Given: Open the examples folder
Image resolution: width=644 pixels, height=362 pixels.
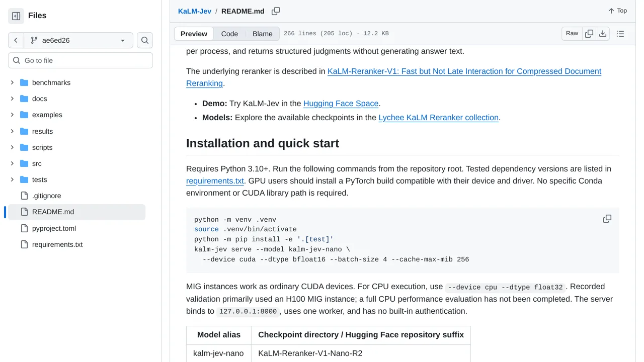Looking at the screenshot, I should (x=47, y=115).
